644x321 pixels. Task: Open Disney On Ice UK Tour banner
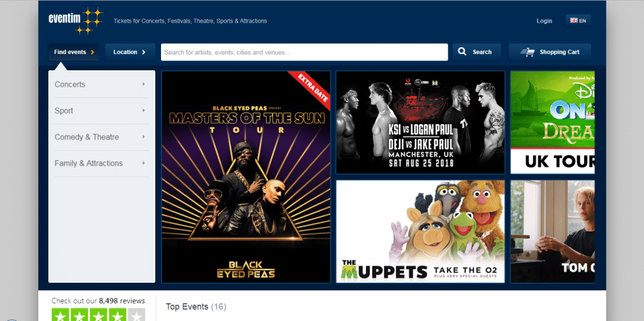pos(552,122)
